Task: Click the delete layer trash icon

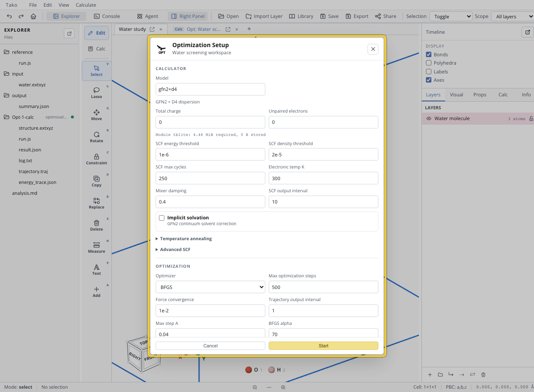Action: point(483,374)
